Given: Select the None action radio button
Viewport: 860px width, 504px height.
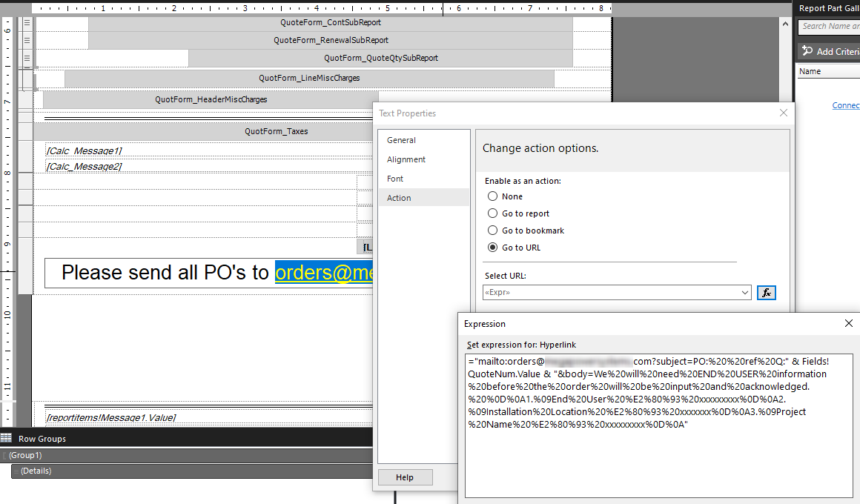Looking at the screenshot, I should (492, 196).
